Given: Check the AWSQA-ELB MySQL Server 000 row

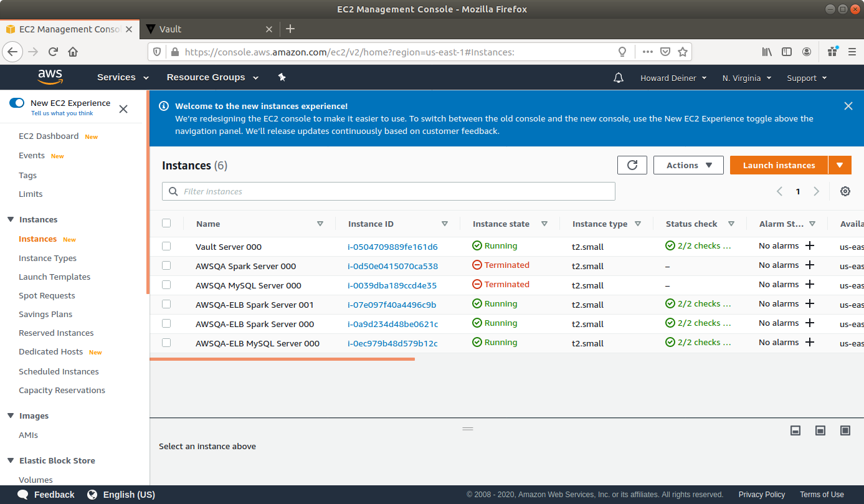Looking at the screenshot, I should point(166,343).
